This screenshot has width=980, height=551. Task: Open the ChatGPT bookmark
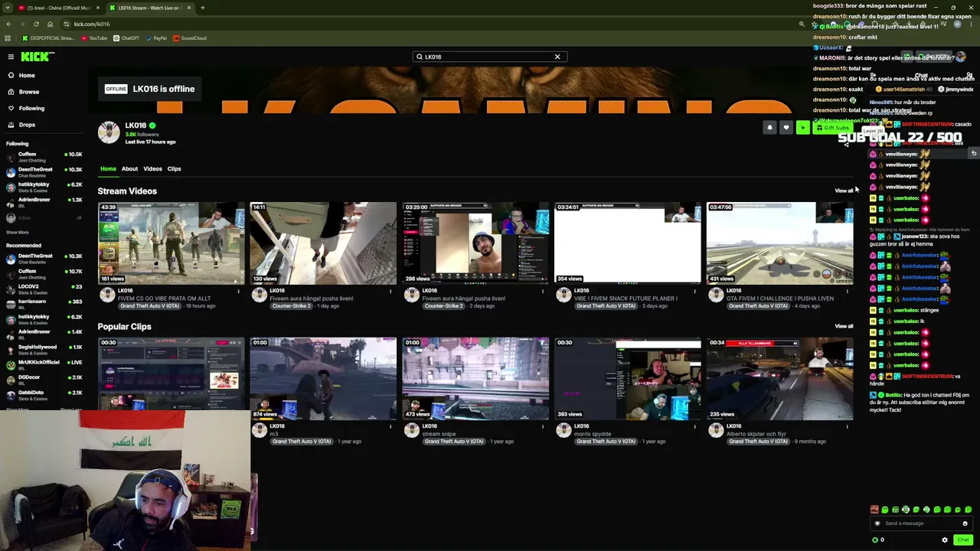pos(126,38)
